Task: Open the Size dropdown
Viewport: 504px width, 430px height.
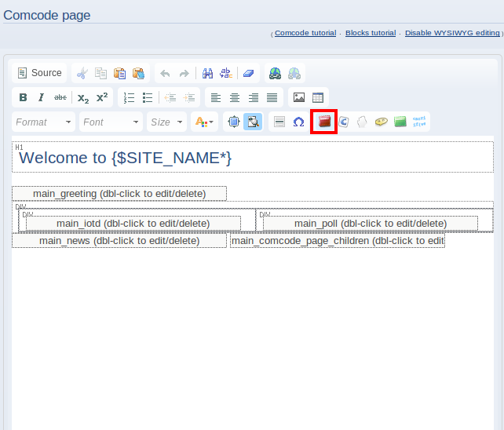Action: (x=166, y=122)
